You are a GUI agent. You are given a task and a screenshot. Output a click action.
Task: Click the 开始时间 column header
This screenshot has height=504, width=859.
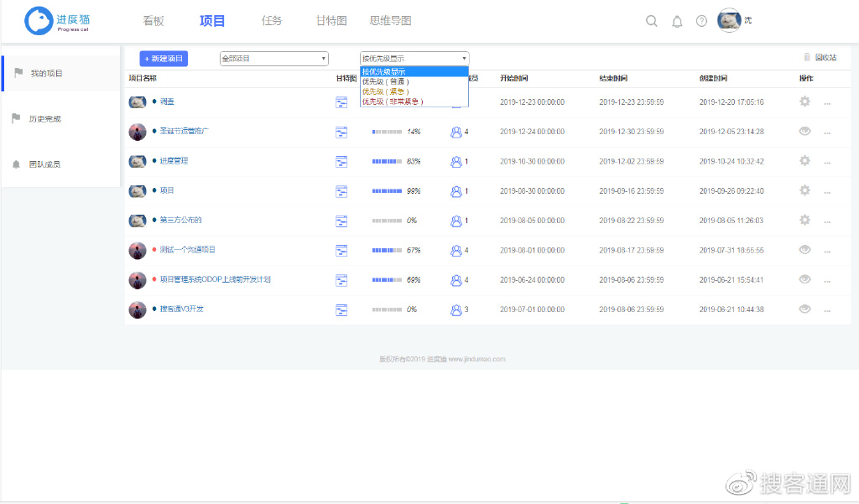click(514, 78)
